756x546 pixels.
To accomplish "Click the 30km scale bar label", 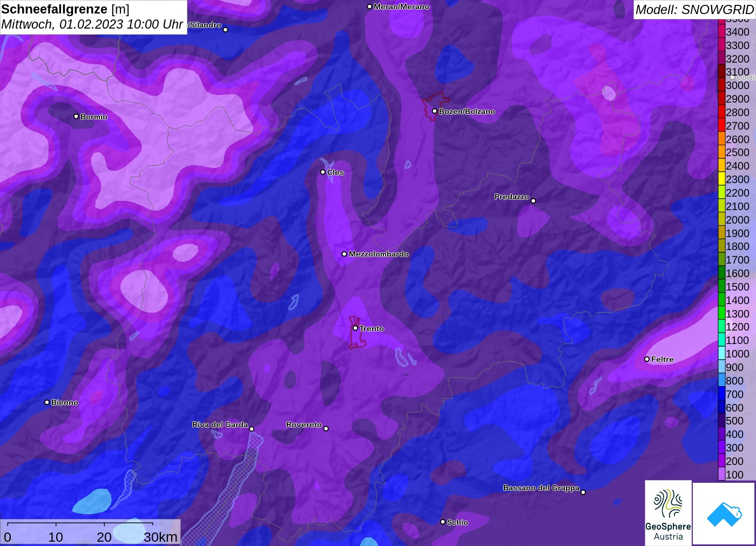I will pos(160,537).
